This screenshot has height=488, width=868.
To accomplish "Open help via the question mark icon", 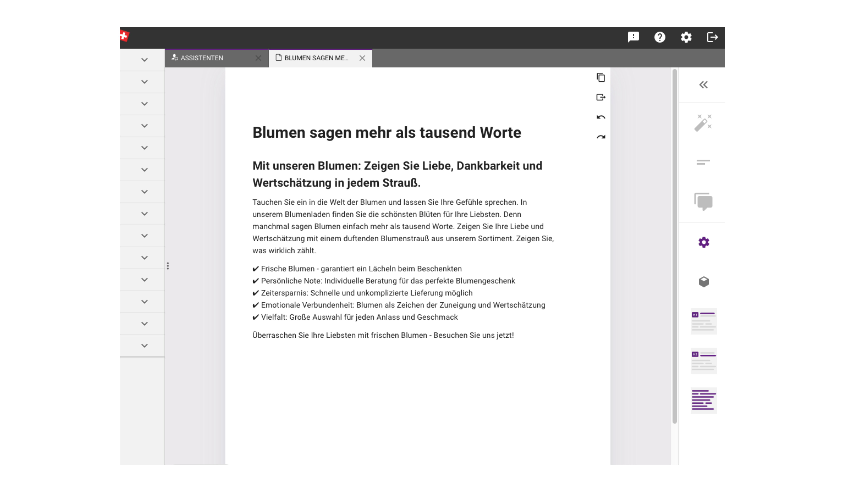I will (659, 37).
